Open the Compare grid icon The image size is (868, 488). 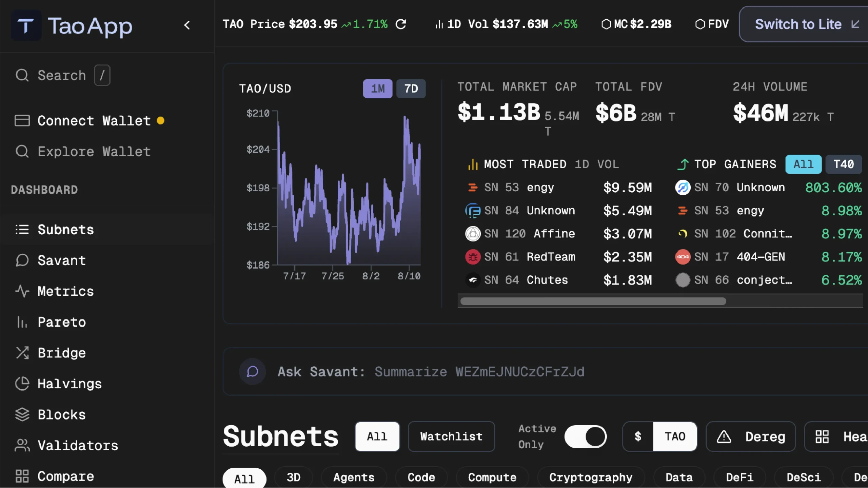pos(22,476)
